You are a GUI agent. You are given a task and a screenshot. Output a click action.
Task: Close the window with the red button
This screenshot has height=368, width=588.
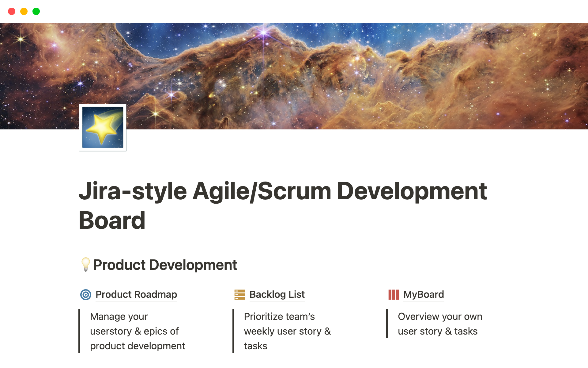tap(12, 11)
